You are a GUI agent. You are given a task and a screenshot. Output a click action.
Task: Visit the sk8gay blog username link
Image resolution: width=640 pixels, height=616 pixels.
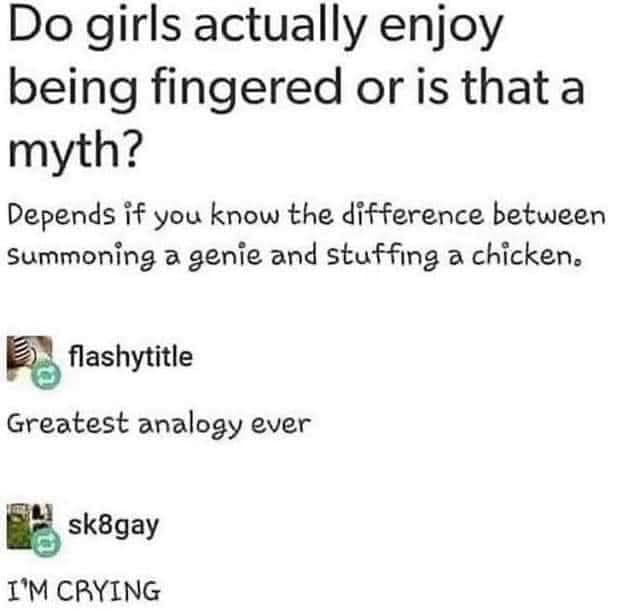[x=113, y=526]
